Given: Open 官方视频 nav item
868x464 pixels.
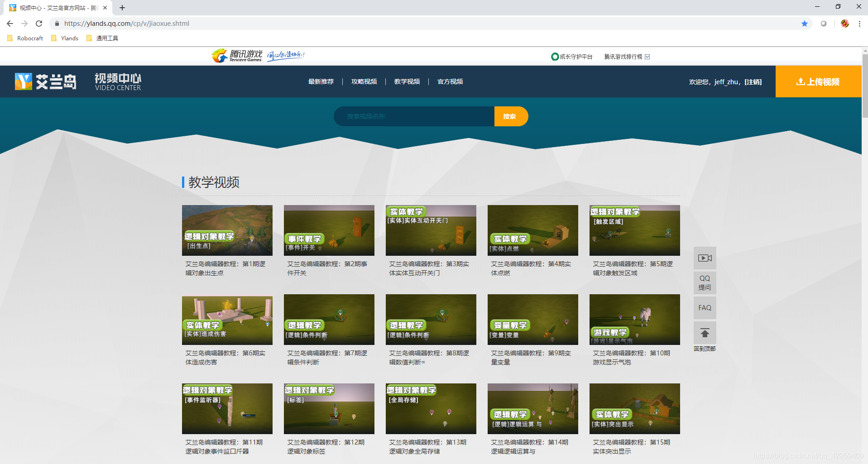Looking at the screenshot, I should 450,81.
